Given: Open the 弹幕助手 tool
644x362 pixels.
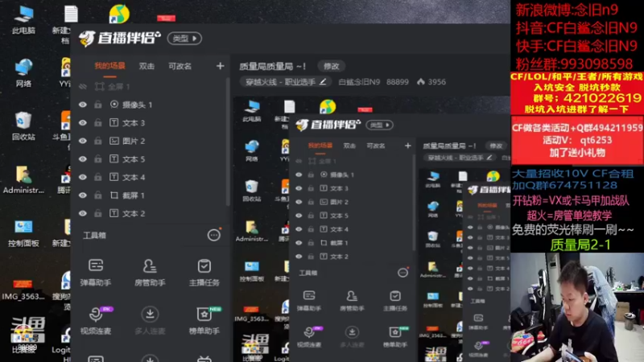Looking at the screenshot, I should [x=95, y=272].
